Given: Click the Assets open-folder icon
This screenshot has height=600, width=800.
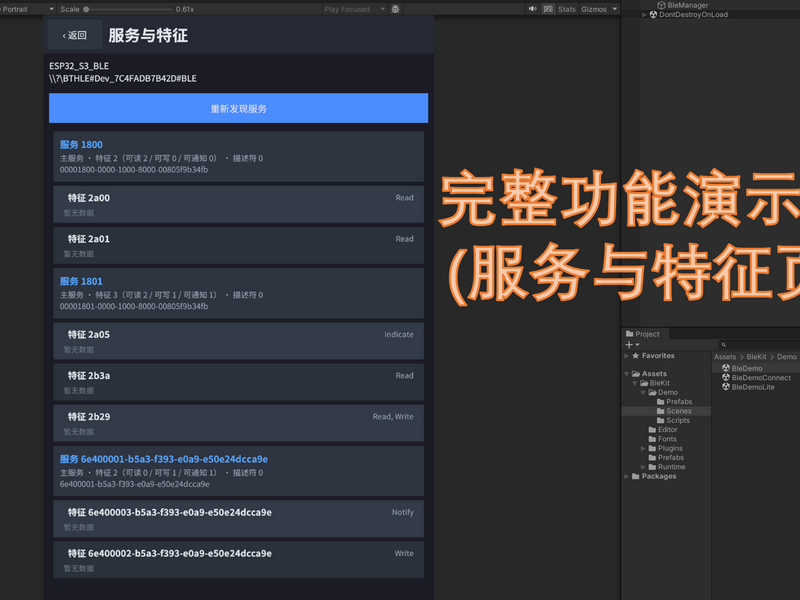Looking at the screenshot, I should point(636,373).
